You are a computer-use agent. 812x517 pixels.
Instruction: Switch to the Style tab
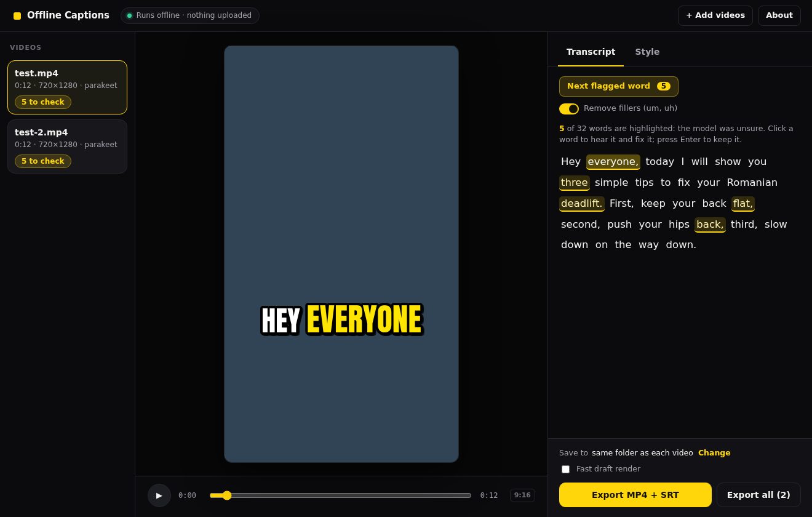[x=647, y=52]
